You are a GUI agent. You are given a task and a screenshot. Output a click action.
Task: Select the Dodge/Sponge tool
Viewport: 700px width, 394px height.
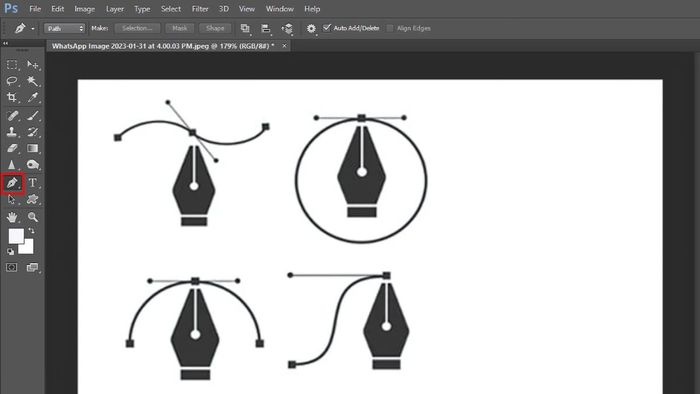click(33, 165)
